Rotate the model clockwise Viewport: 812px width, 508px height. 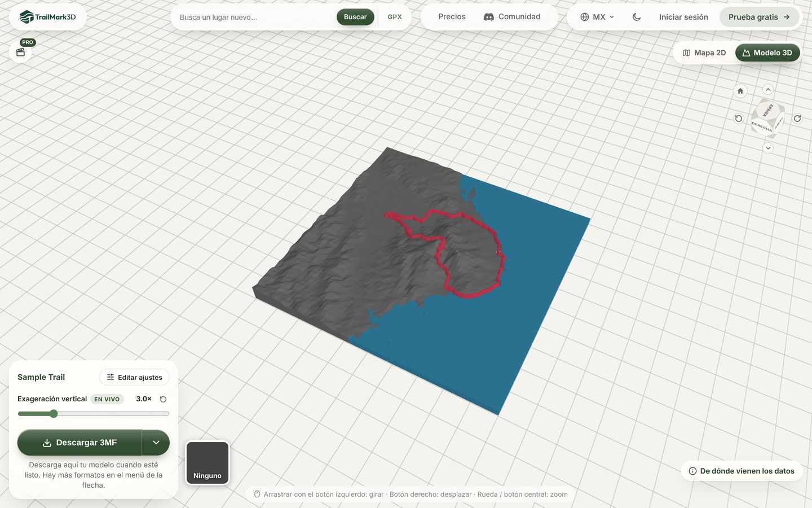click(797, 119)
